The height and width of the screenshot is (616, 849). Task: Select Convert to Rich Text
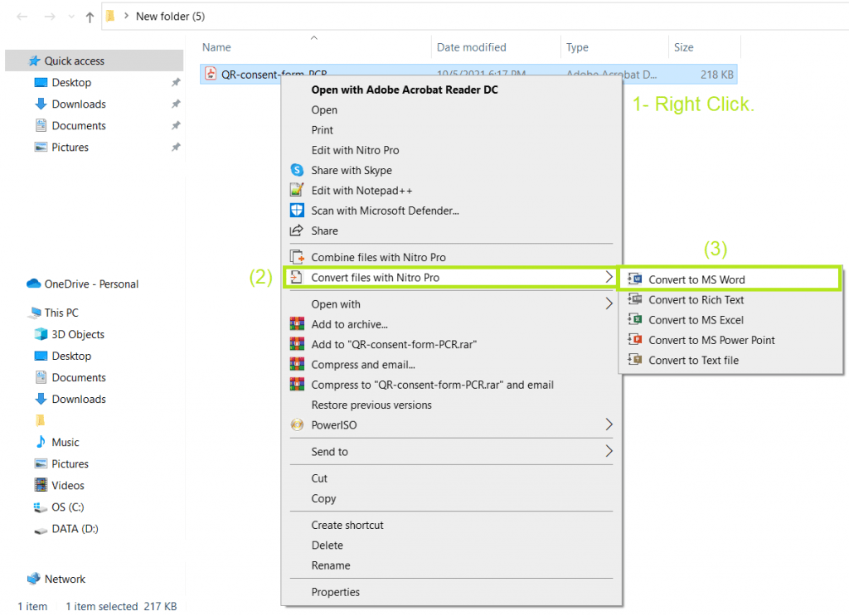pyautogui.click(x=696, y=300)
